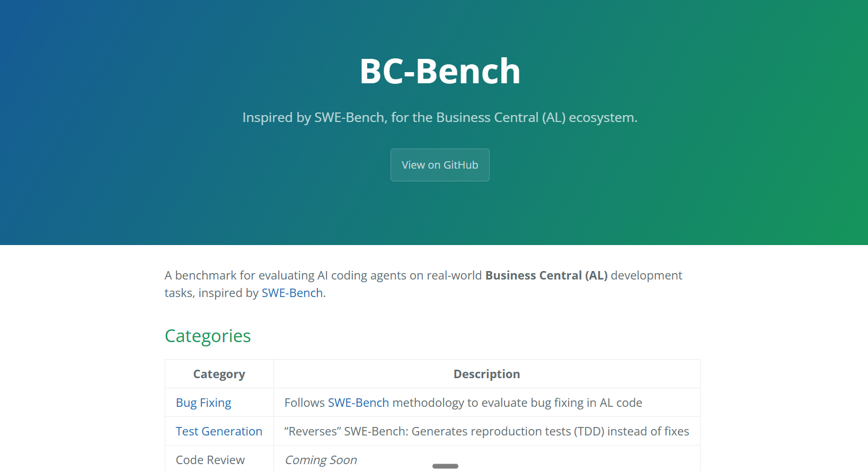The height and width of the screenshot is (471, 868).
Task: Click the bold 'Business Central (AL)' text
Action: pos(546,275)
